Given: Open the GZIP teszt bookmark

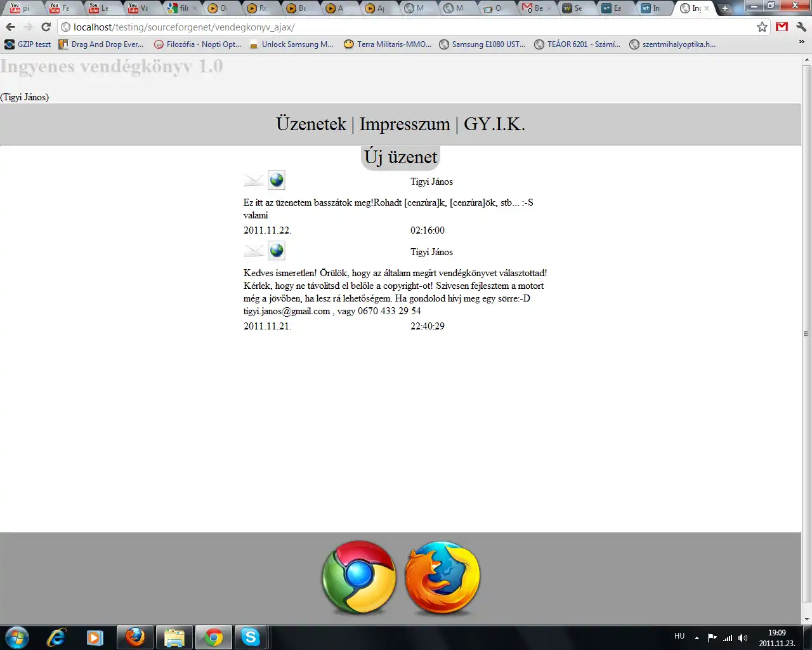Looking at the screenshot, I should point(28,44).
